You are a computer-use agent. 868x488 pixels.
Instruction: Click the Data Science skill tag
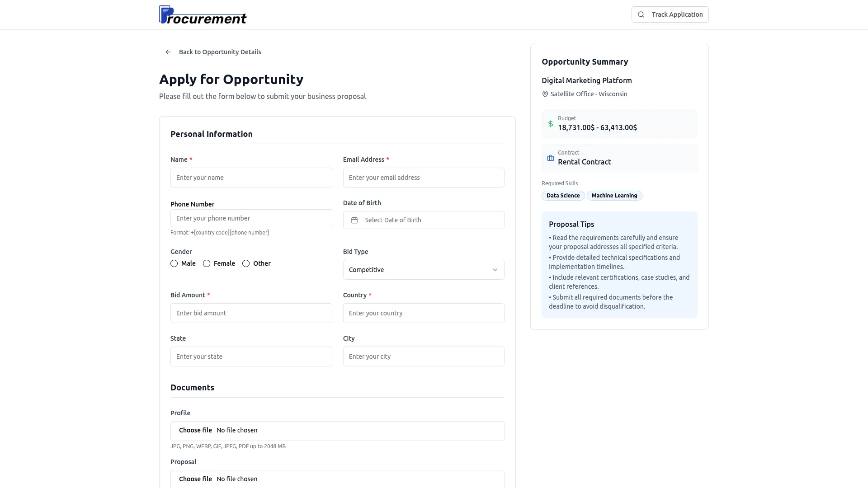pos(563,195)
